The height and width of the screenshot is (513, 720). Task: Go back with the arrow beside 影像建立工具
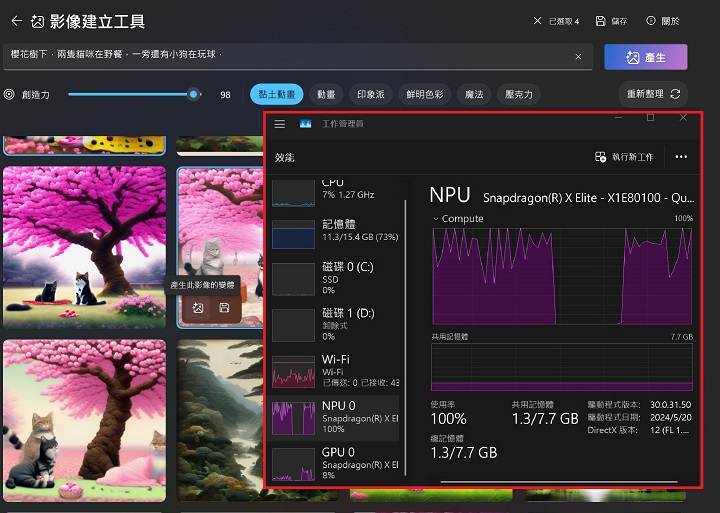point(17,21)
